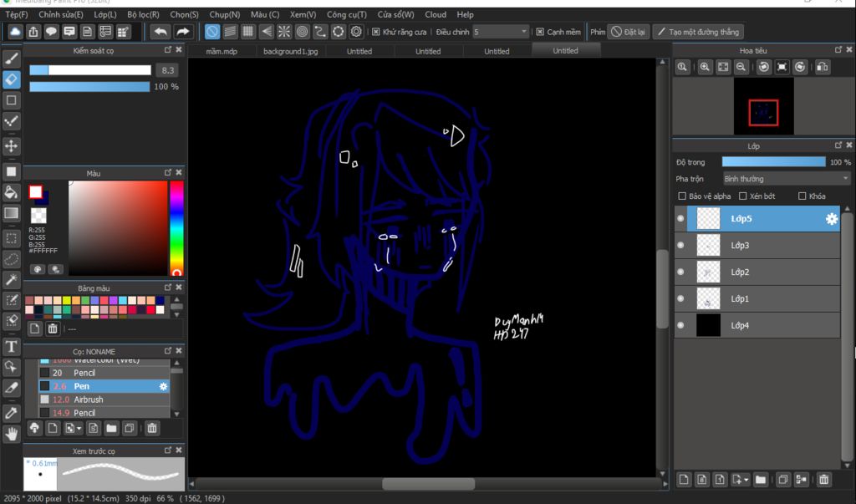Delete the brush with the trash icon
This screenshot has width=856, height=504.
coord(152,428)
